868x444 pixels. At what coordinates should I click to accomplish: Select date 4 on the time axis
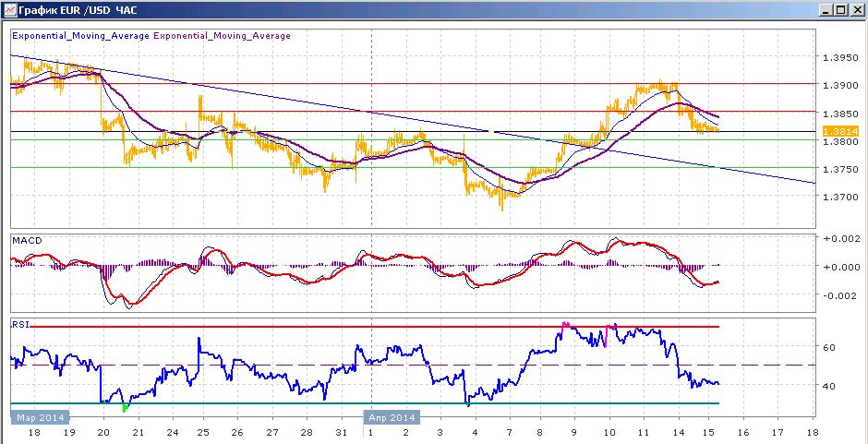tap(474, 433)
